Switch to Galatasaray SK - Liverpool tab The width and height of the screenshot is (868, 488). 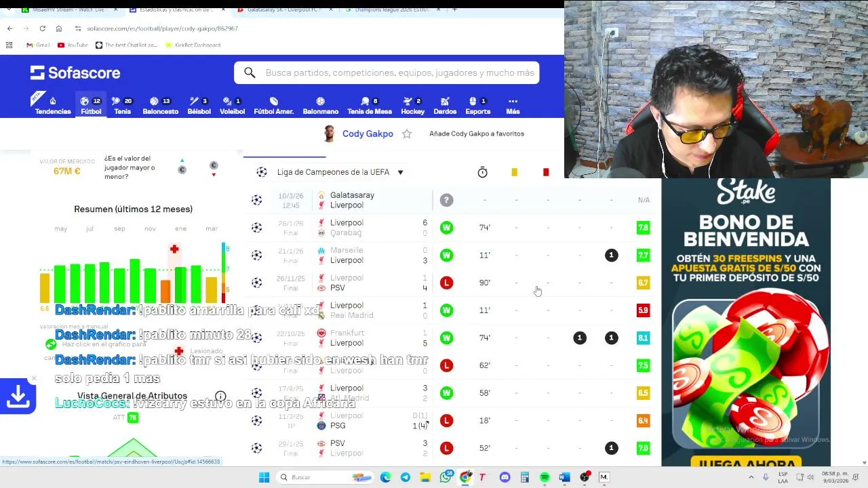click(283, 9)
